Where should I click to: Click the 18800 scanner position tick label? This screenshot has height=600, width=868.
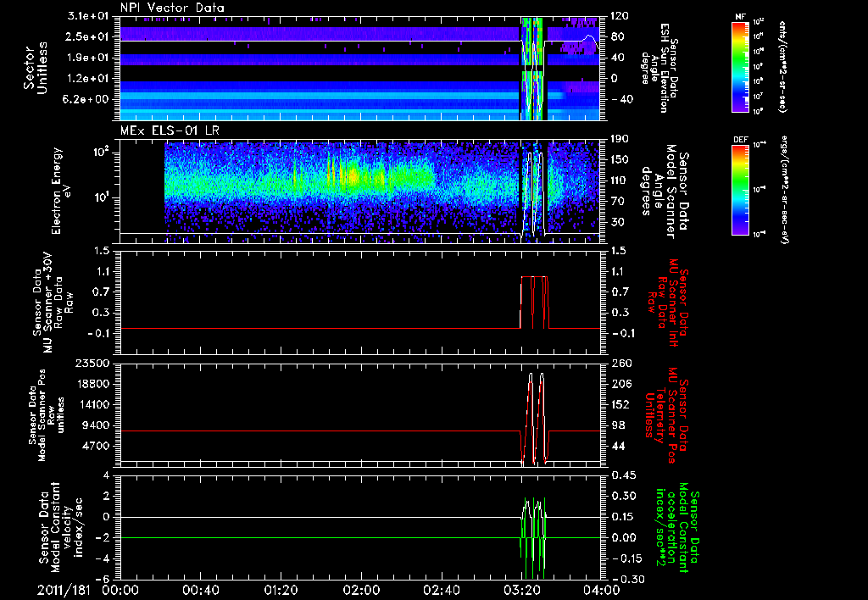[x=92, y=384]
